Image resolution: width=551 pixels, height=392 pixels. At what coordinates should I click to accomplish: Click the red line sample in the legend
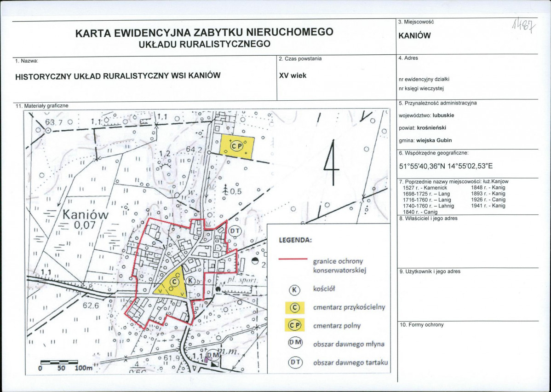tap(293, 259)
